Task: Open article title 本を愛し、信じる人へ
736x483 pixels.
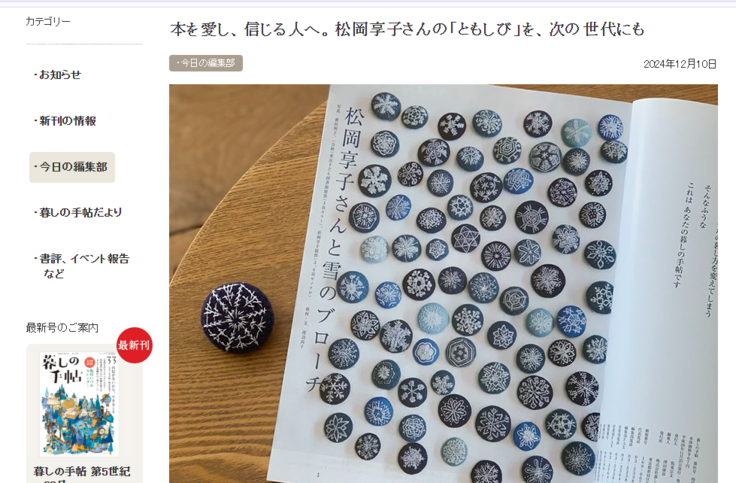Action: 407,29
